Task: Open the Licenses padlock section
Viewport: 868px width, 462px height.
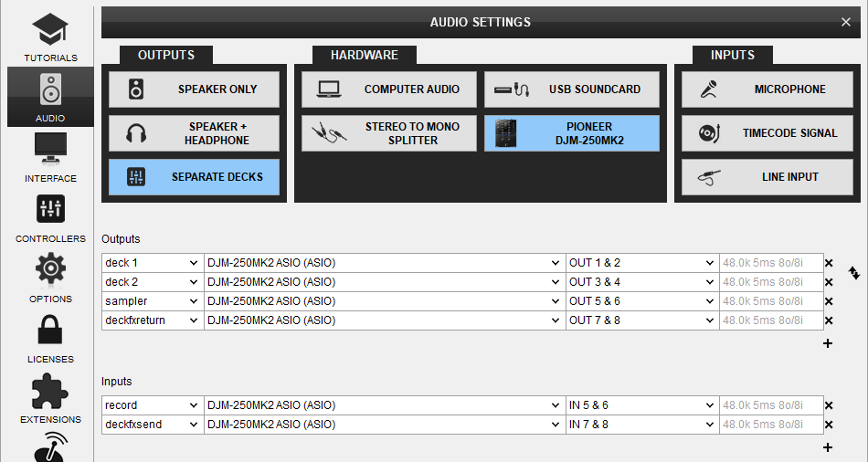Action: pos(50,338)
